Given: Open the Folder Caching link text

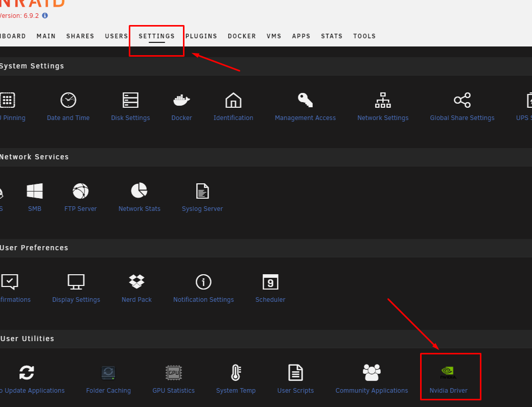Looking at the screenshot, I should pos(108,390).
